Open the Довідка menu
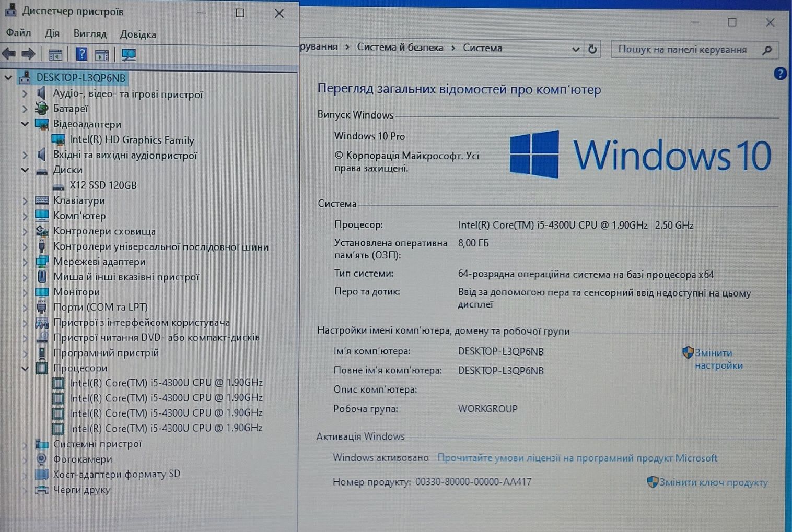Viewport: 792px width, 532px height. pos(138,34)
